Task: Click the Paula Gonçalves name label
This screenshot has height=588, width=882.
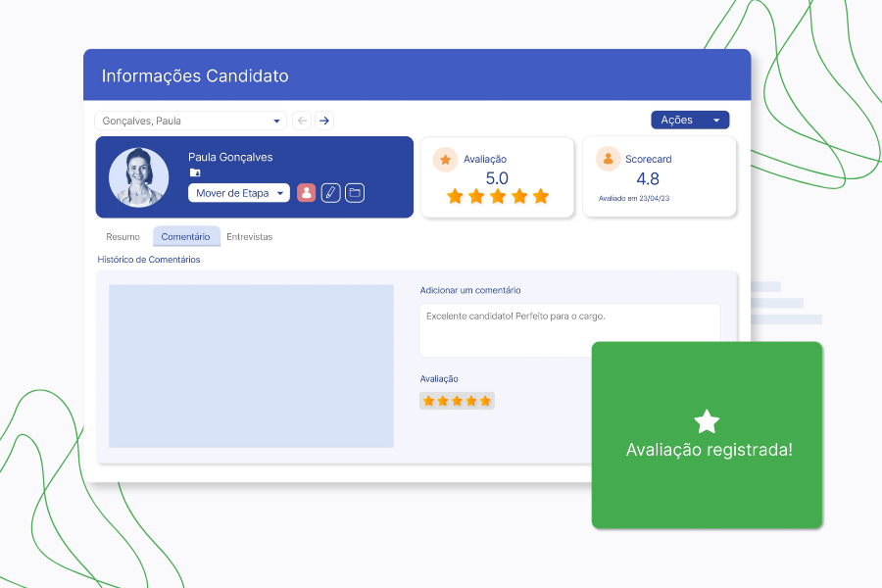Action: (x=230, y=158)
